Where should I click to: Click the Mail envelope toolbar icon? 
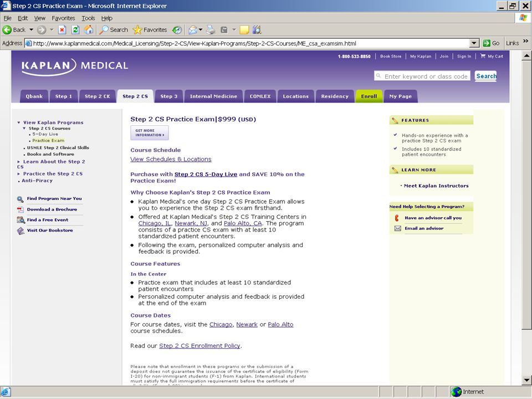(193, 30)
